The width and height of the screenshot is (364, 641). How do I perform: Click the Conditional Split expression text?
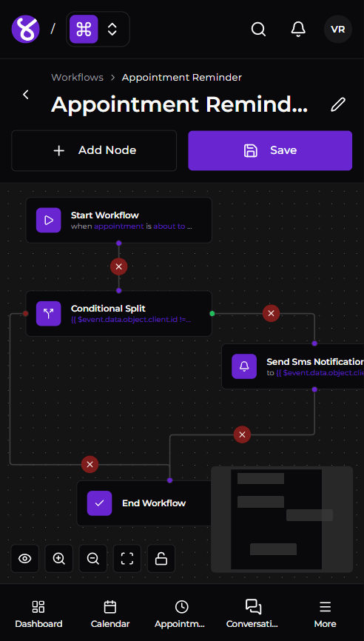131,319
